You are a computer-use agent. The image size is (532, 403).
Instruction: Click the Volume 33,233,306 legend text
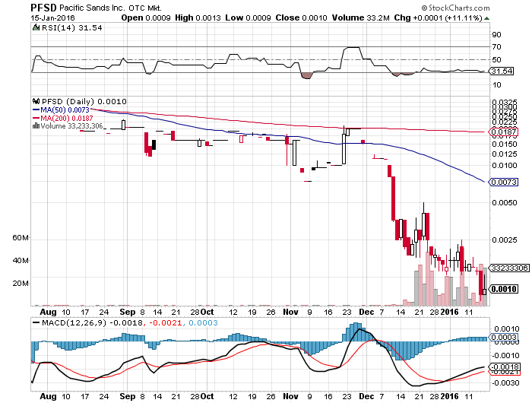(71, 126)
